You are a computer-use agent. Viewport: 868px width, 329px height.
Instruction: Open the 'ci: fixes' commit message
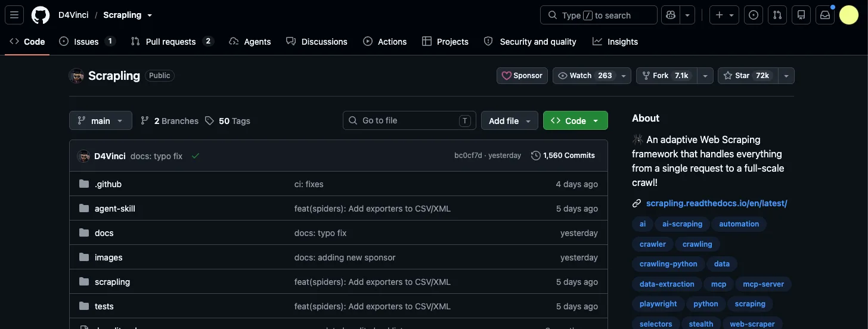click(x=309, y=184)
